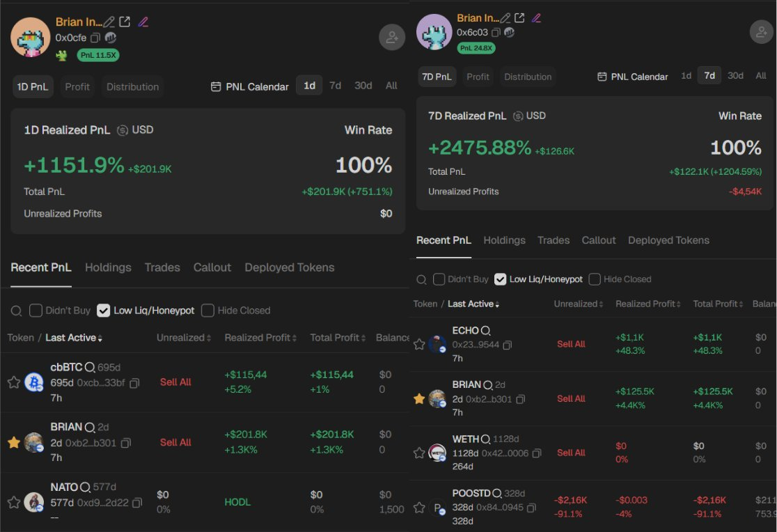Enable Hide Closed checkbox in left panel
This screenshot has width=777, height=532.
click(x=207, y=311)
